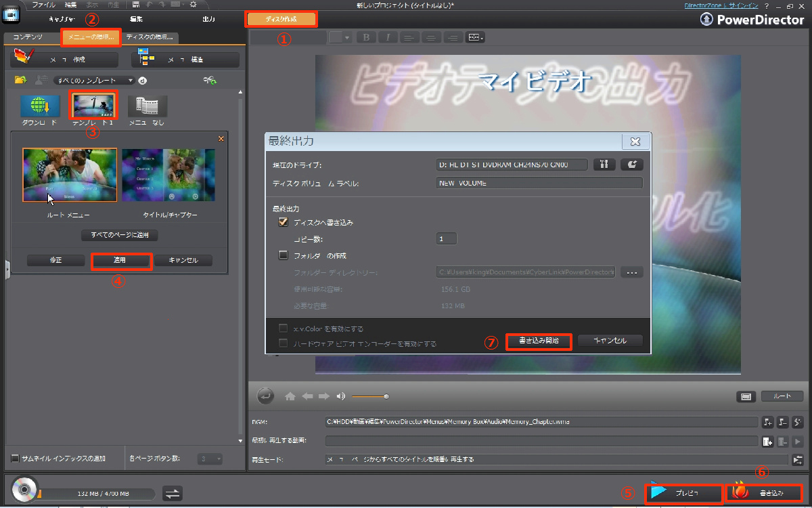Add background music with note-plus icon
Screen dimensions: 812x508
pyautogui.click(x=768, y=422)
